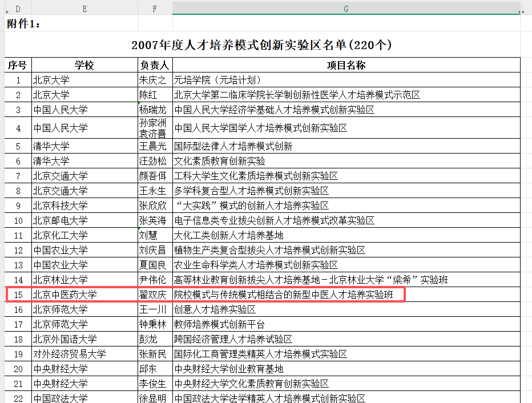Click the title cell 2007年度人才培养模式创新实验区名单
The height and width of the screenshot is (403, 532).
click(x=262, y=45)
